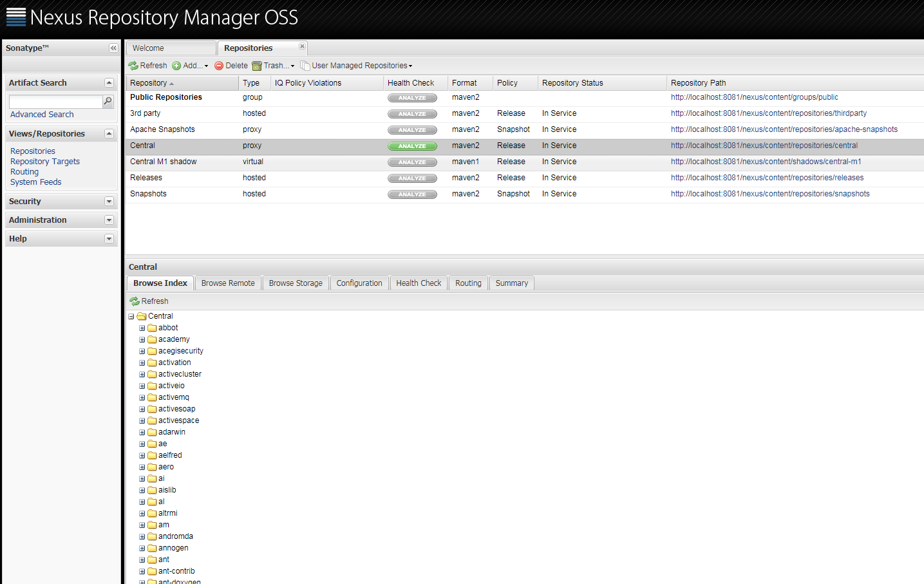Image resolution: width=924 pixels, height=584 pixels.
Task: Select the Browse Index tab
Action: (x=160, y=283)
